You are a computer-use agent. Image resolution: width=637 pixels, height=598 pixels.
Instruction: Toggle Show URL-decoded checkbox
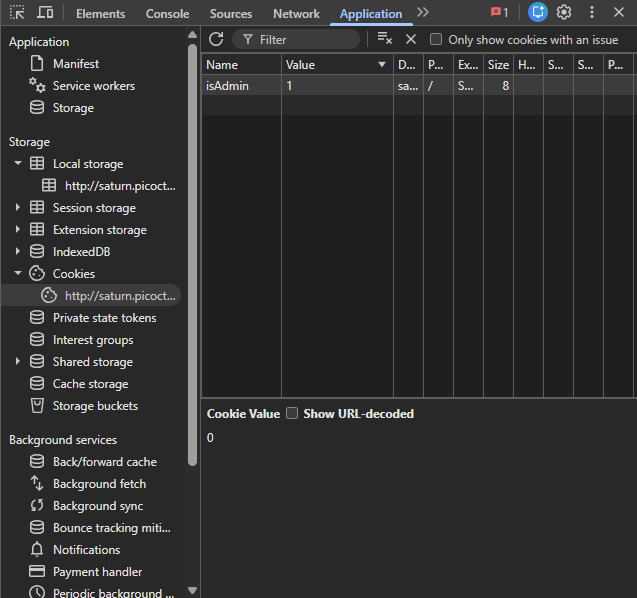click(x=292, y=413)
